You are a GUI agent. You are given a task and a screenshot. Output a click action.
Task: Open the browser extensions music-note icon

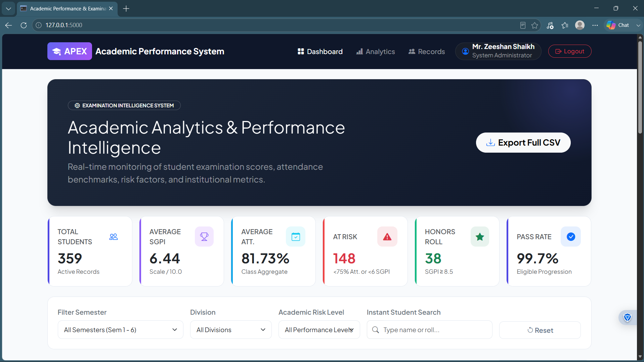(x=550, y=25)
